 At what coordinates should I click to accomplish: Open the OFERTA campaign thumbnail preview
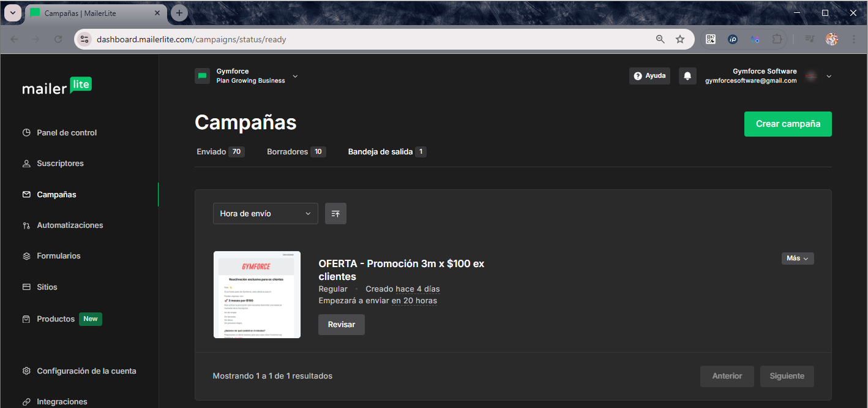pyautogui.click(x=257, y=294)
